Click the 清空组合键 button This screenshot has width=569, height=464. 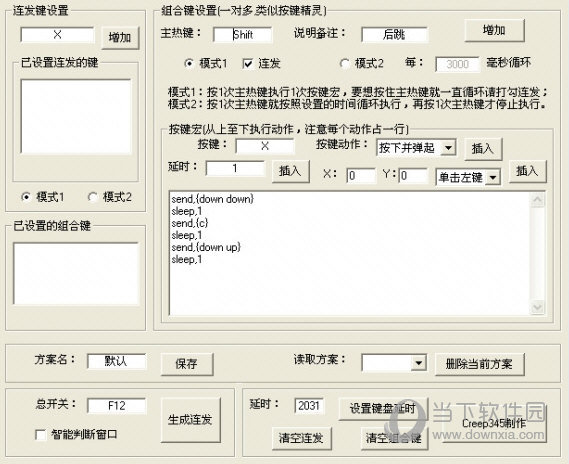pyautogui.click(x=394, y=438)
